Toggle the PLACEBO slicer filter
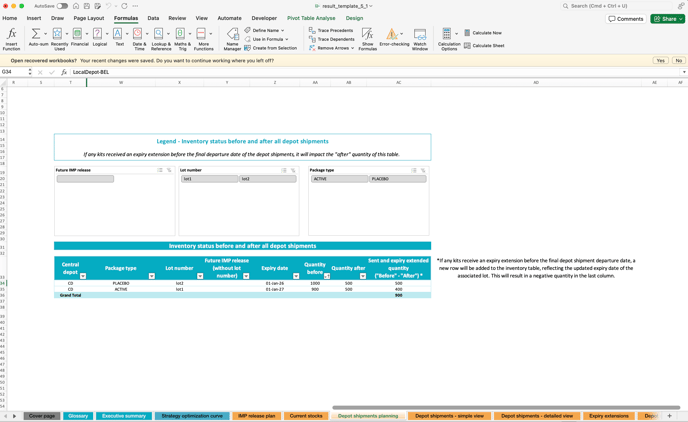Image resolution: width=688 pixels, height=422 pixels. tap(397, 179)
